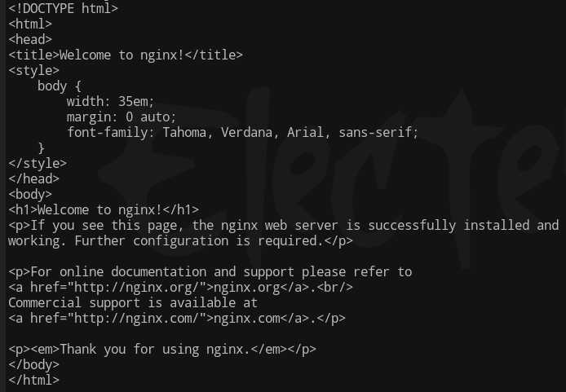The width and height of the screenshot is (566, 392).
Task: Click the title line reading Welcome to nginx!
Action: tap(126, 55)
